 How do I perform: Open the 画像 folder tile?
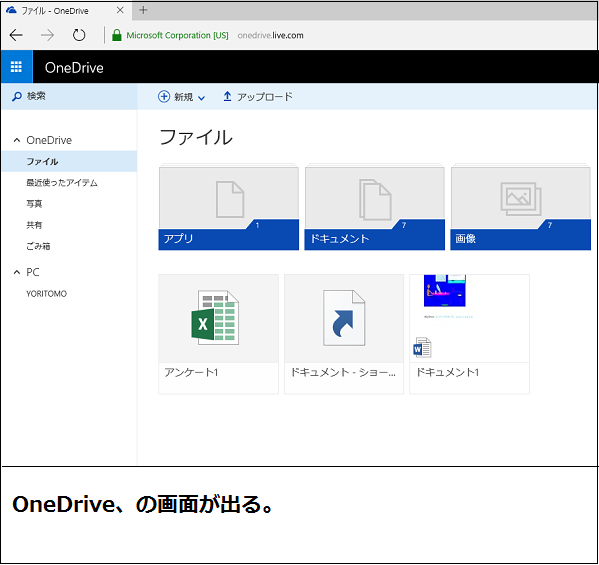521,207
